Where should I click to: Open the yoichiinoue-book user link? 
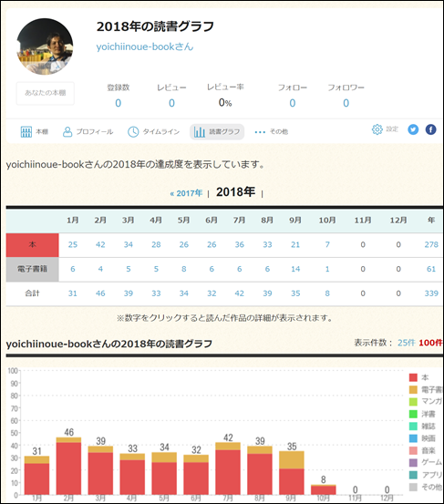(145, 46)
